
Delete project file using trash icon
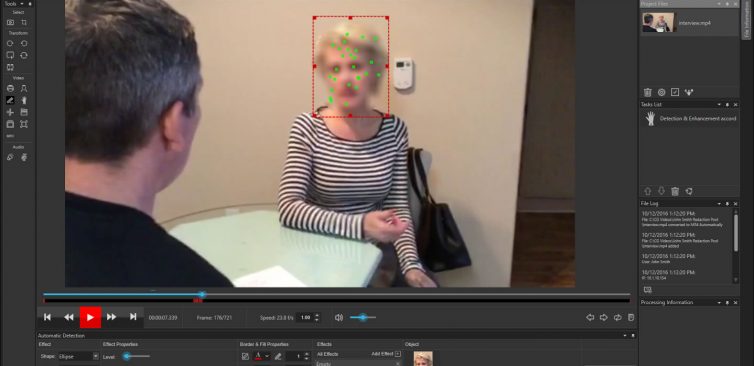point(648,92)
